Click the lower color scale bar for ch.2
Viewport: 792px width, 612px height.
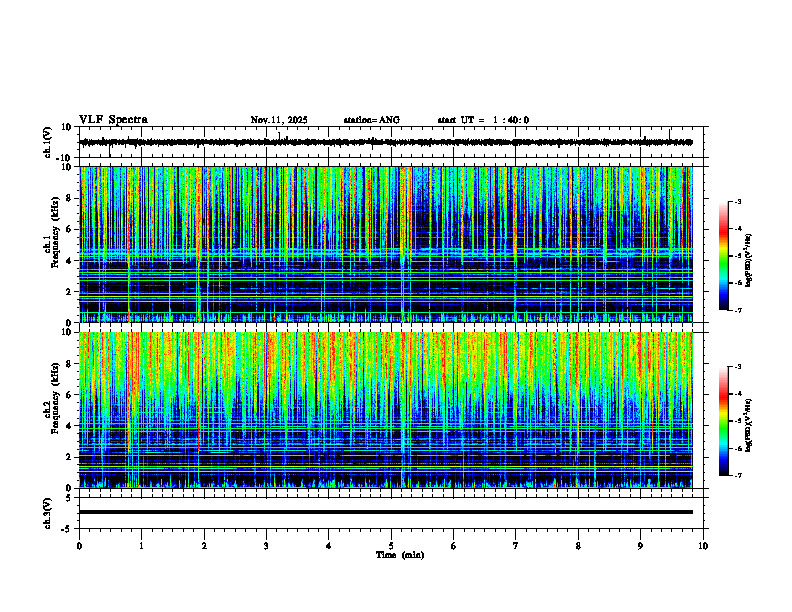pyautogui.click(x=724, y=421)
